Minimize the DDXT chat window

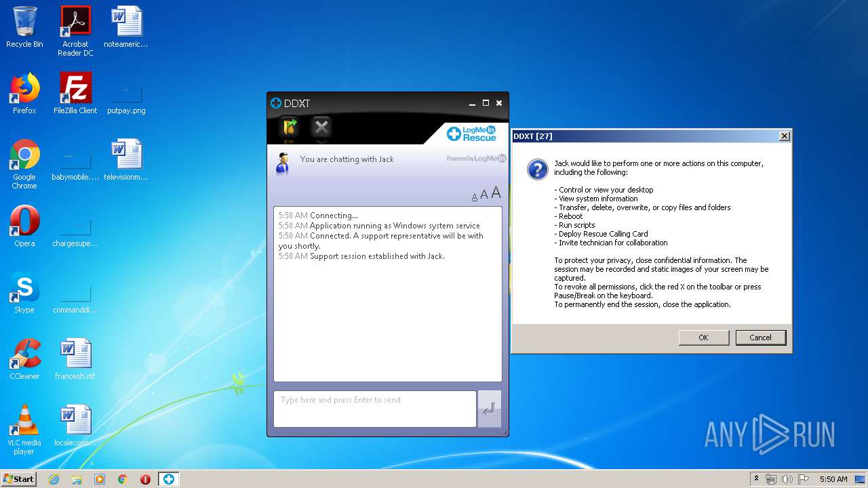click(x=472, y=104)
